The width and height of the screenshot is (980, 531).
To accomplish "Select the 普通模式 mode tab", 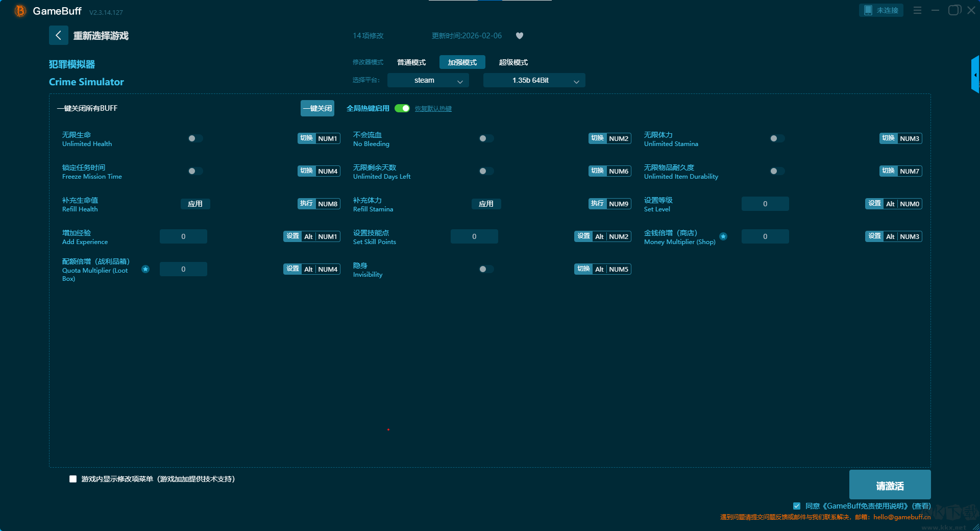I will [411, 62].
